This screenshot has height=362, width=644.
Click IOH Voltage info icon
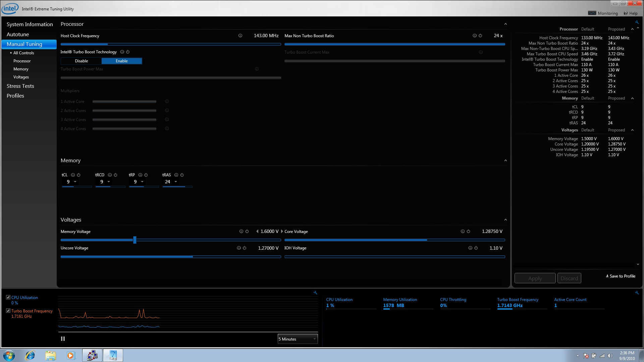470,248
